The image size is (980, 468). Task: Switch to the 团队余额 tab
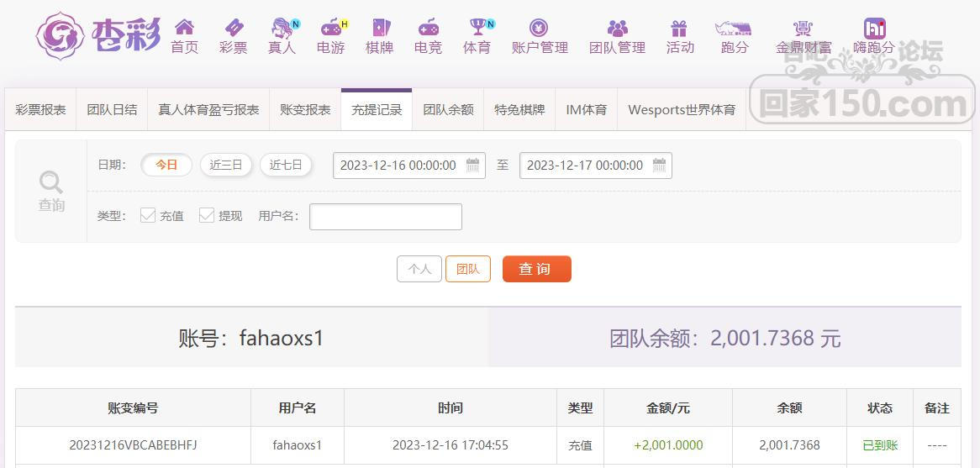[448, 110]
